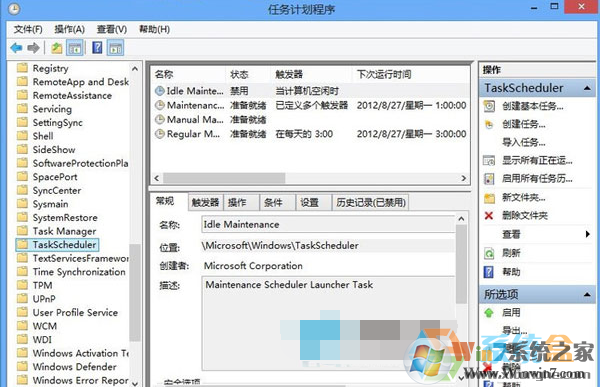Click the 帮助 question mark icon

click(489, 272)
